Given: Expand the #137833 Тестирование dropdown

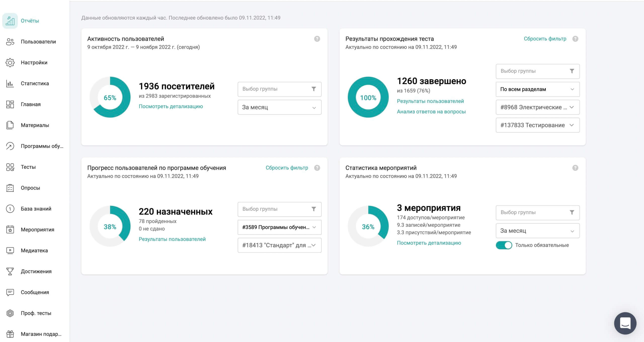Looking at the screenshot, I should [x=537, y=125].
